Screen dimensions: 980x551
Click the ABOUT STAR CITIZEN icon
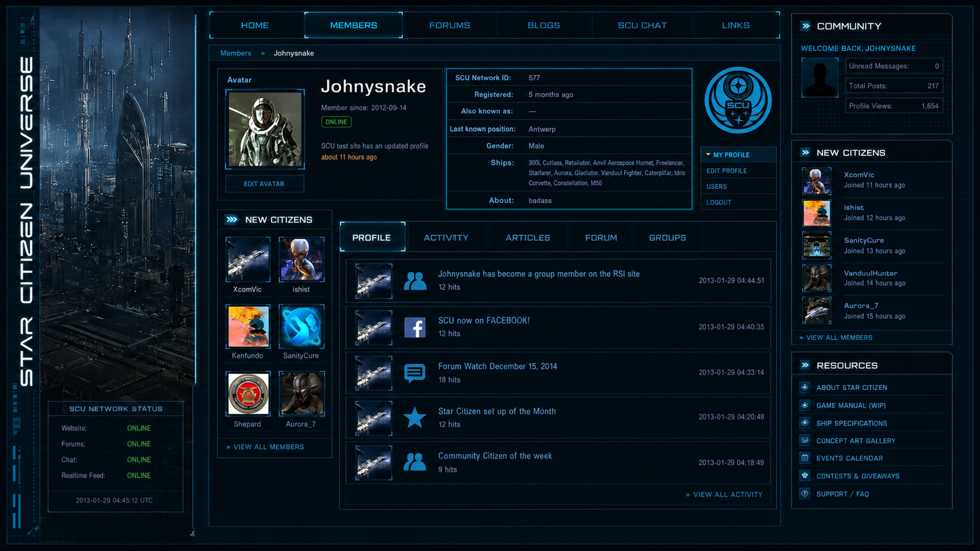(805, 387)
